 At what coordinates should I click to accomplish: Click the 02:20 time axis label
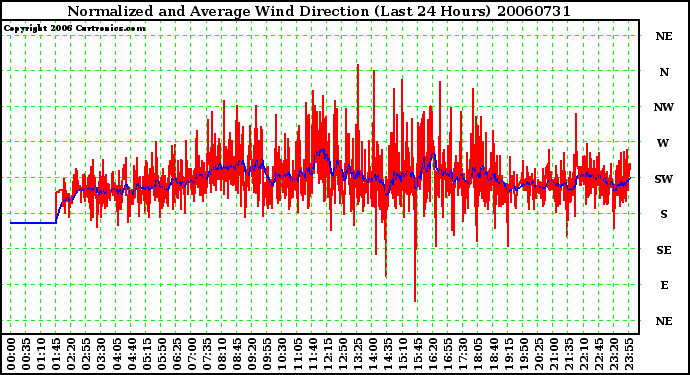(71, 354)
